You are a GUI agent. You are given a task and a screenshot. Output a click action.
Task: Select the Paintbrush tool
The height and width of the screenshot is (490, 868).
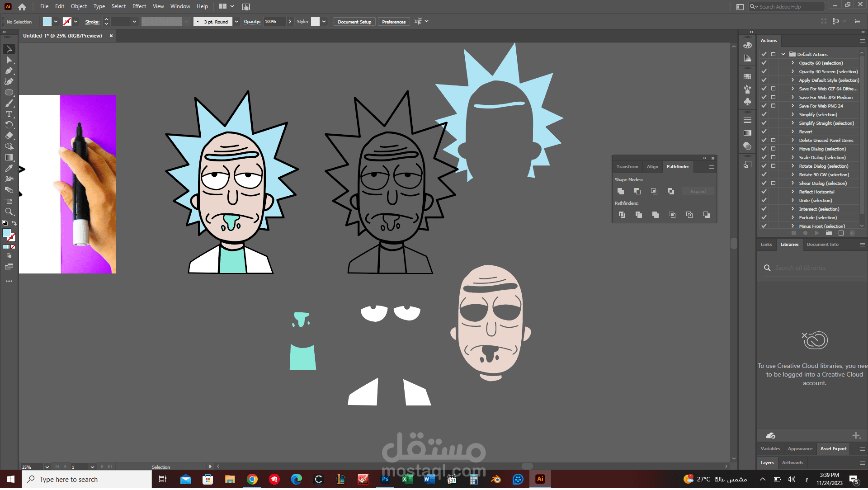(9, 103)
